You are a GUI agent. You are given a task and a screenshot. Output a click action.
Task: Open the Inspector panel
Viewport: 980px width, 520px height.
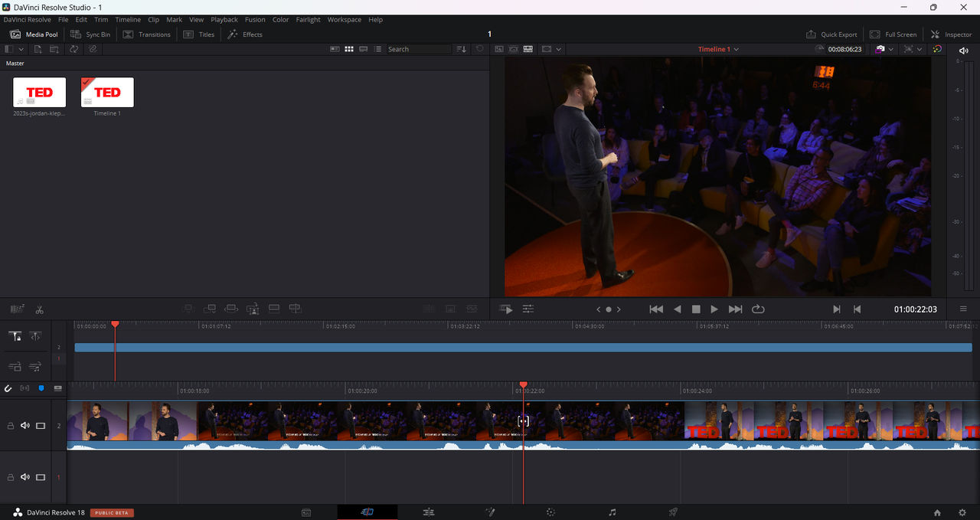click(x=952, y=34)
